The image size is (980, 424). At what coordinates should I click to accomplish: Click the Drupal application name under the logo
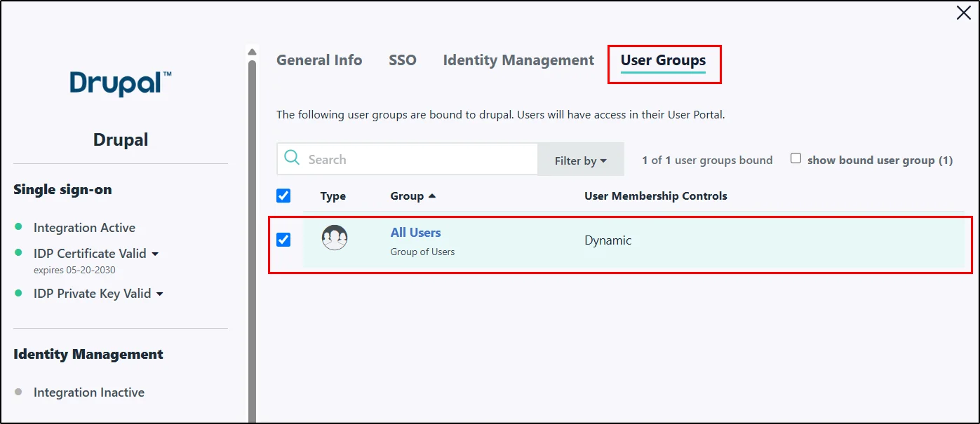coord(121,139)
